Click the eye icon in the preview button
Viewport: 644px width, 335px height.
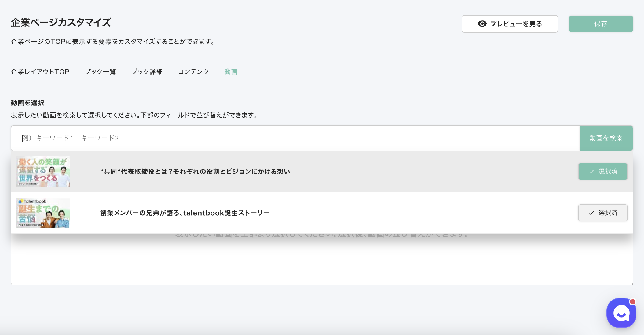point(482,24)
